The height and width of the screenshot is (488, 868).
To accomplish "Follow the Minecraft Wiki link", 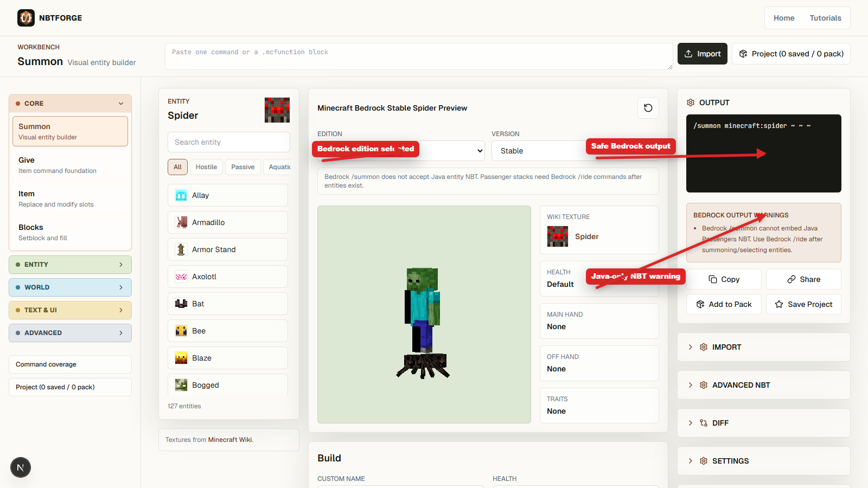I will coord(230,440).
